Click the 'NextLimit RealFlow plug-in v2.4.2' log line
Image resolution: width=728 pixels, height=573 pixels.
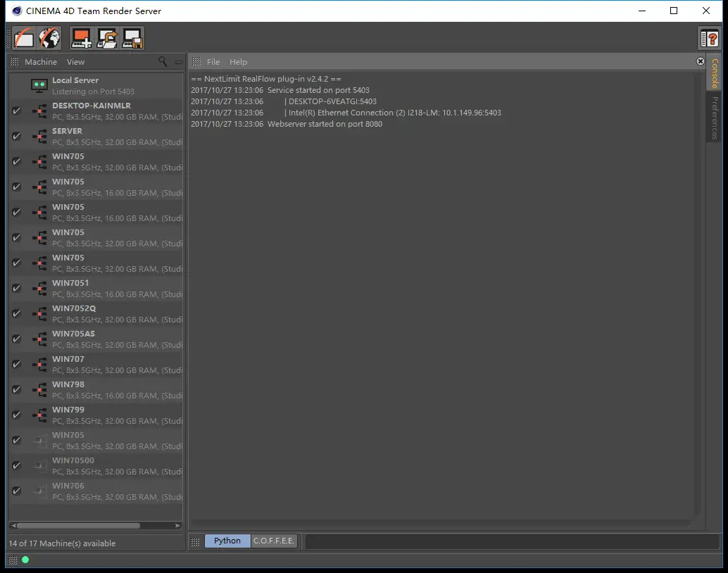coord(266,79)
